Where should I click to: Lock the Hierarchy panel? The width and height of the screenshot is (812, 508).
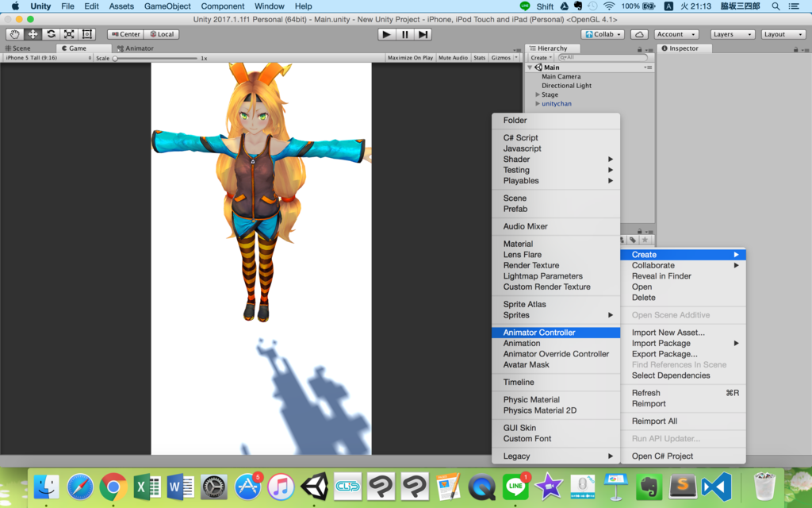click(x=640, y=49)
